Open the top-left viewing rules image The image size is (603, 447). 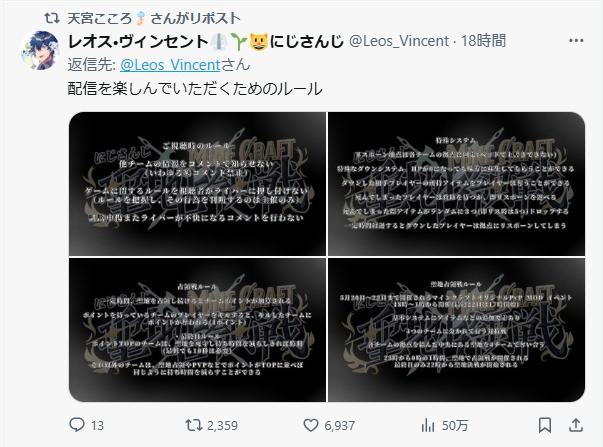point(197,183)
